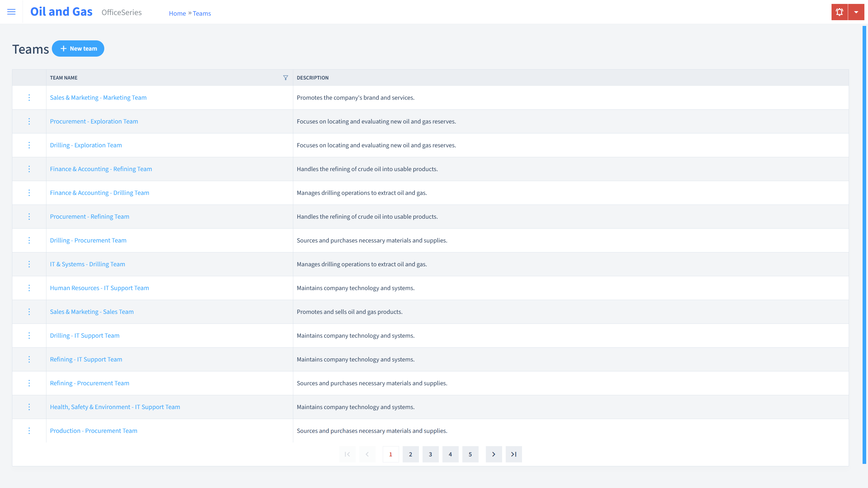Click the Drilling - IT Support Team link
This screenshot has height=488, width=868.
[85, 336]
